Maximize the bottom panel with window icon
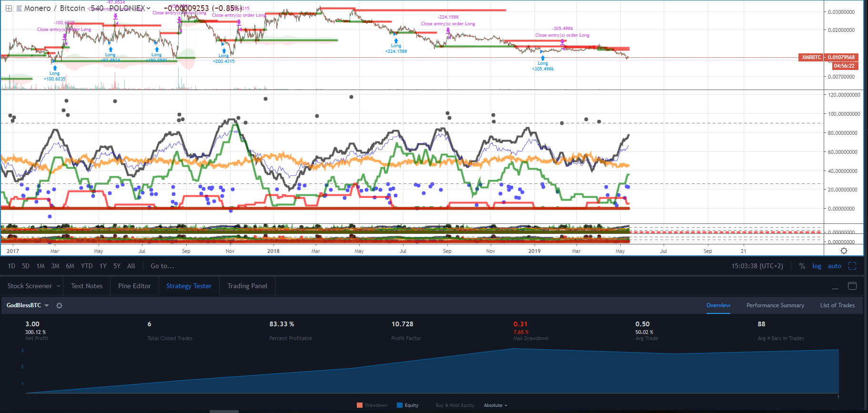The height and width of the screenshot is (413, 868). [x=852, y=286]
